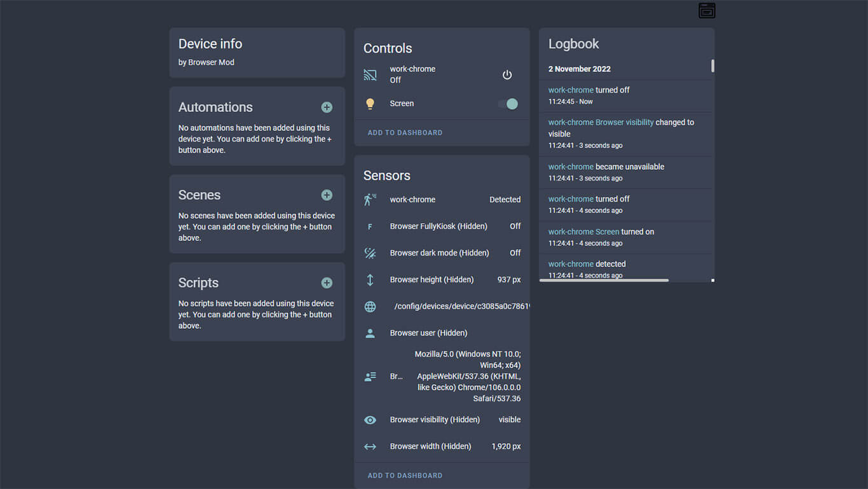Click the browser window icon at top right
The image size is (868, 489).
coord(707,11)
